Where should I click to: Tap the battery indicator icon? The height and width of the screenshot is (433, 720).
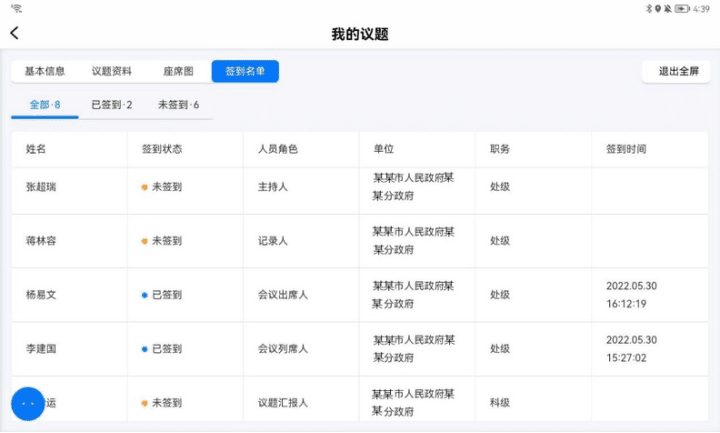(x=682, y=9)
